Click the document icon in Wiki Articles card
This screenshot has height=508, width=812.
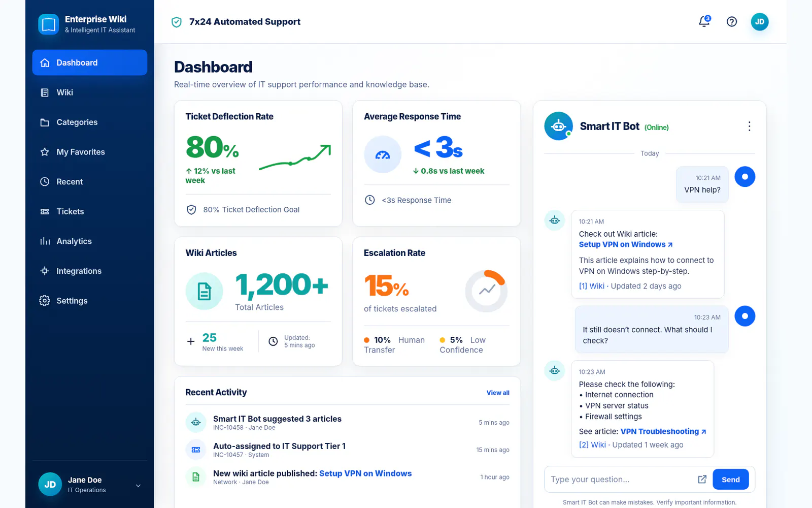pos(204,292)
